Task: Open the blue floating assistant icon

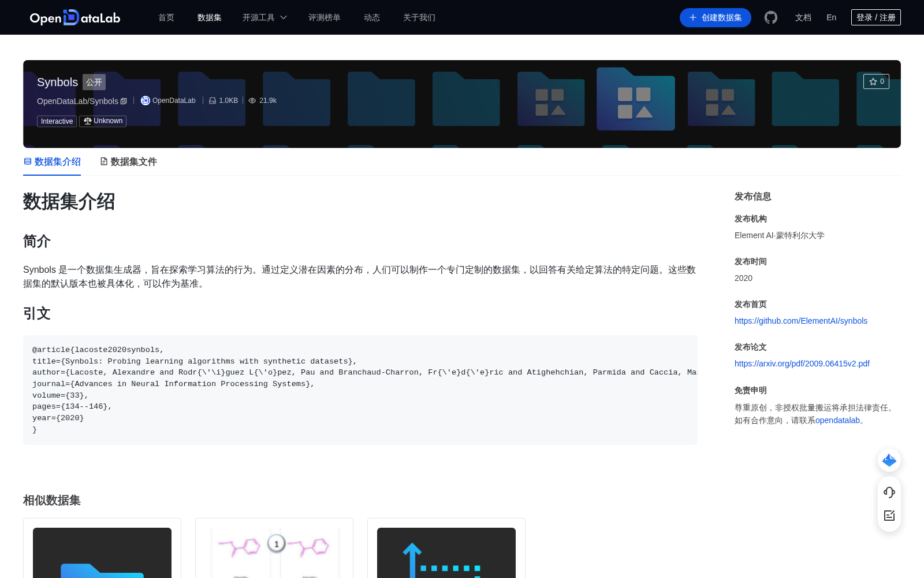Action: click(x=889, y=460)
